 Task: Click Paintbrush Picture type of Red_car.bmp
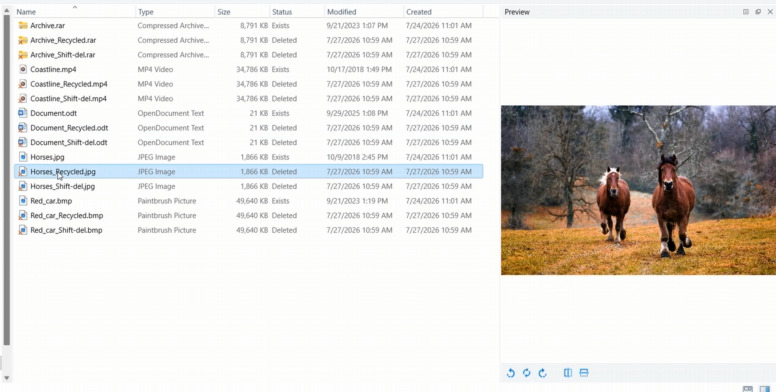click(167, 200)
